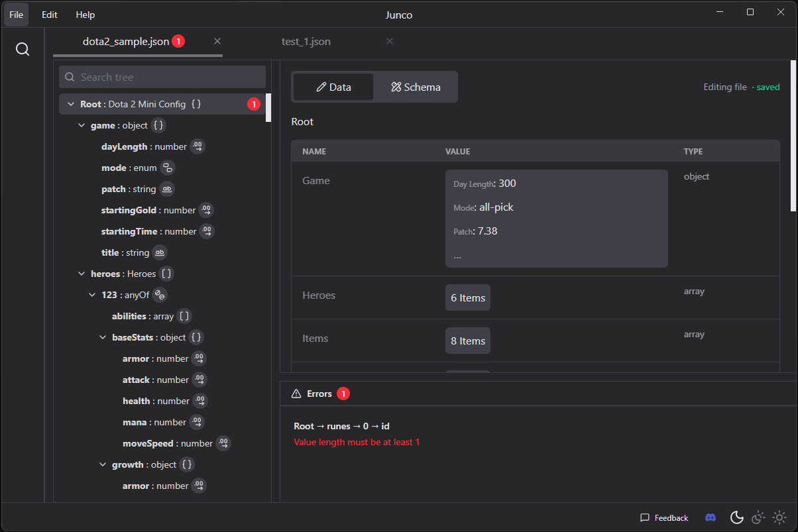Select the Data view tab
Viewport: 798px width, 532px height.
point(333,87)
